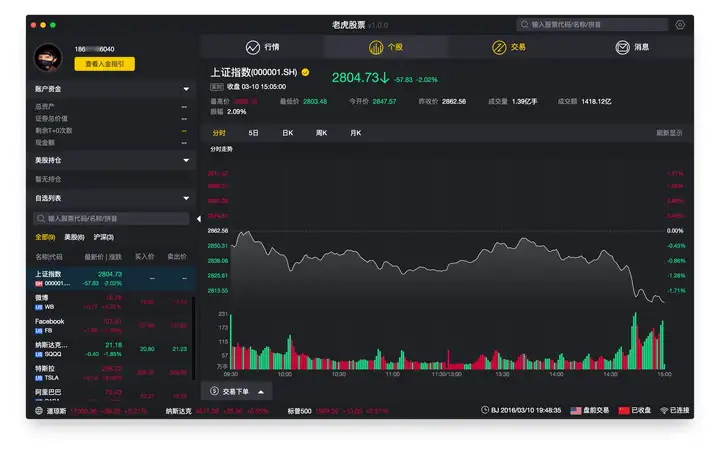Click the 总资产 account row
The image size is (720, 456).
click(x=111, y=107)
